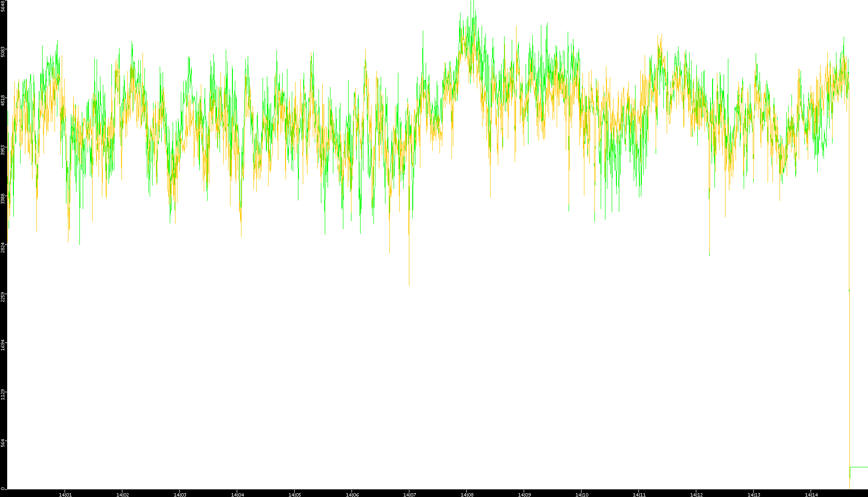Click the 5648 value axis label
The image size is (868, 497).
tap(3, 6)
